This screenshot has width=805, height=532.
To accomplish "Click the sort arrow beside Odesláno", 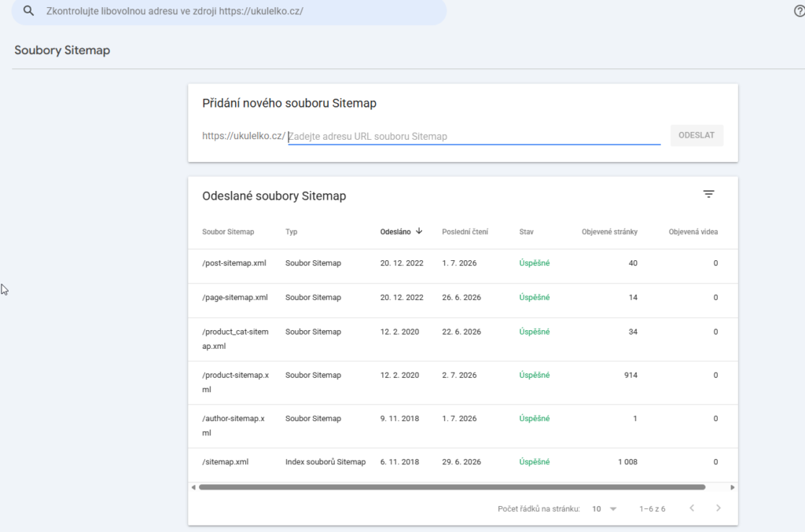I will tap(419, 231).
